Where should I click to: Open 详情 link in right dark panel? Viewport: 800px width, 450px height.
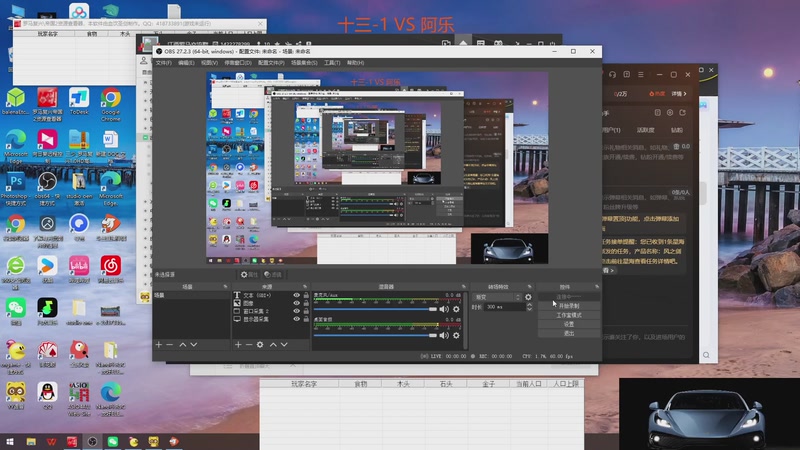coord(679,94)
